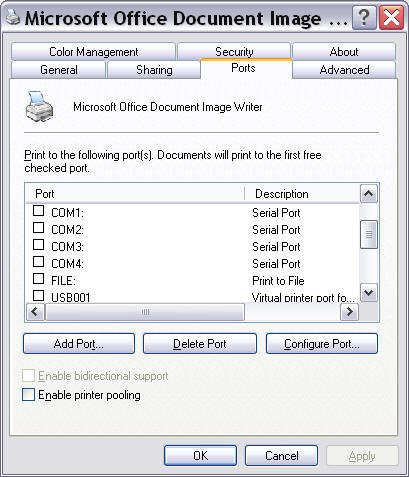Click the Configure Port... button
Image resolution: width=409 pixels, height=477 pixels.
pos(322,343)
